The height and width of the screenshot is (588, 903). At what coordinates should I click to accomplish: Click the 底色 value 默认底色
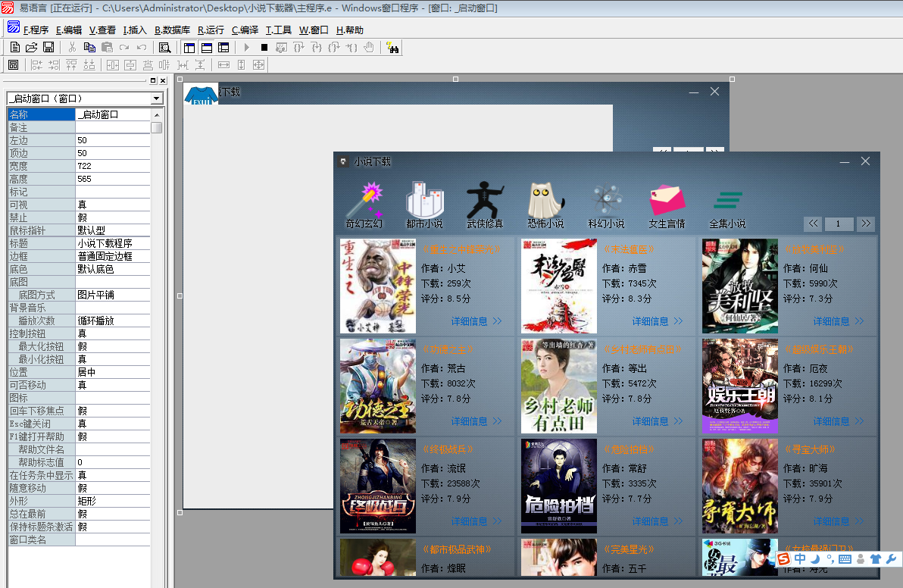click(113, 269)
